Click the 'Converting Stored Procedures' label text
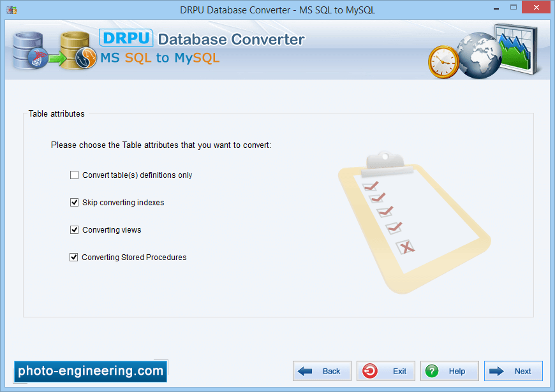This screenshot has height=392, width=555. (134, 258)
